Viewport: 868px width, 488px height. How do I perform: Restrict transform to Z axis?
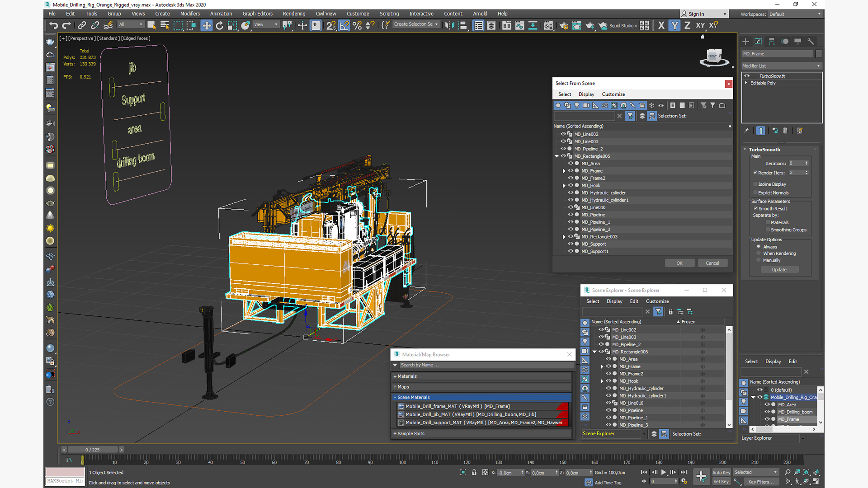687,25
